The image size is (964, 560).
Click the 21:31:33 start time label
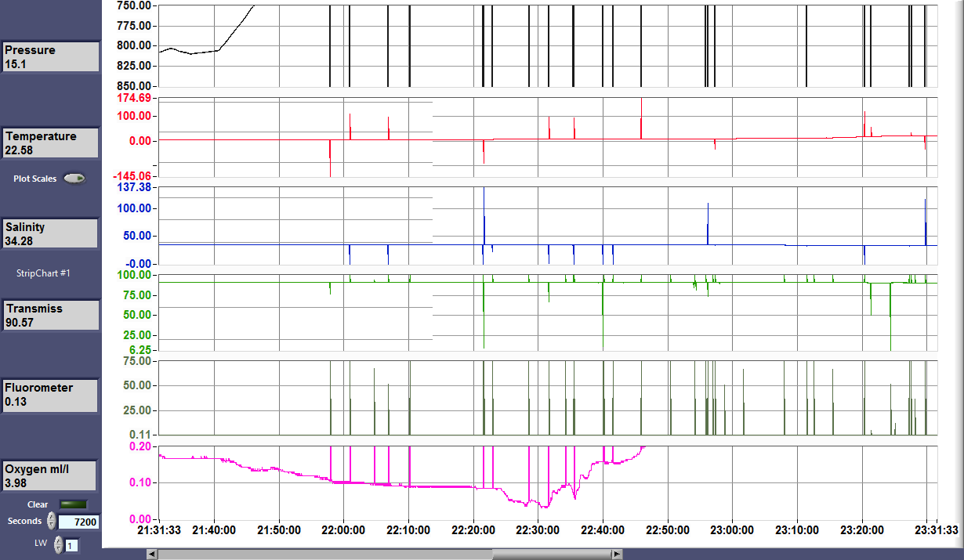(x=159, y=530)
